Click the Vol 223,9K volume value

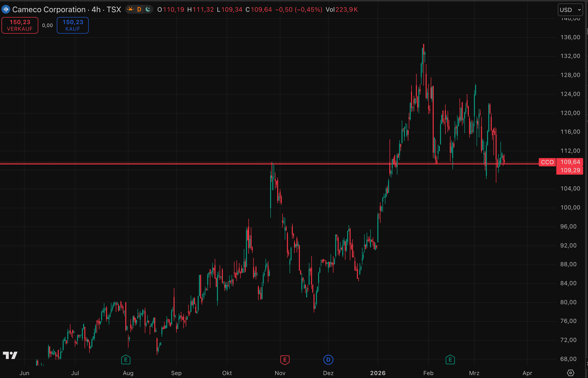click(346, 9)
